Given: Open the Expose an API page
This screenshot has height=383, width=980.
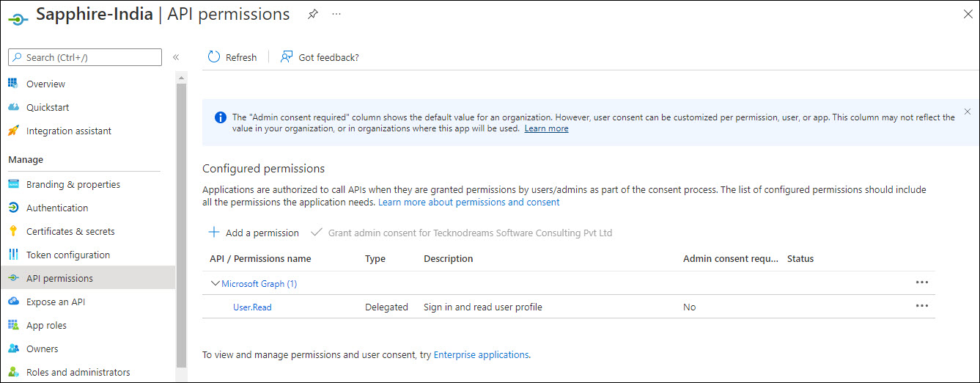Looking at the screenshot, I should (x=56, y=302).
